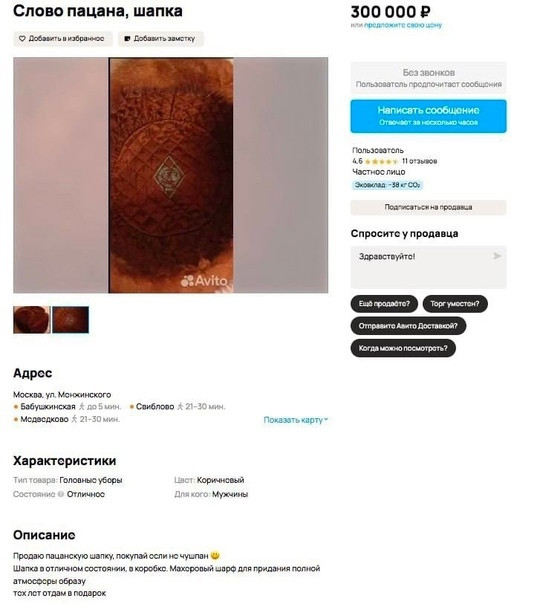Open the предложите свою цену link
This screenshot has height=604, width=537.
pos(403,25)
